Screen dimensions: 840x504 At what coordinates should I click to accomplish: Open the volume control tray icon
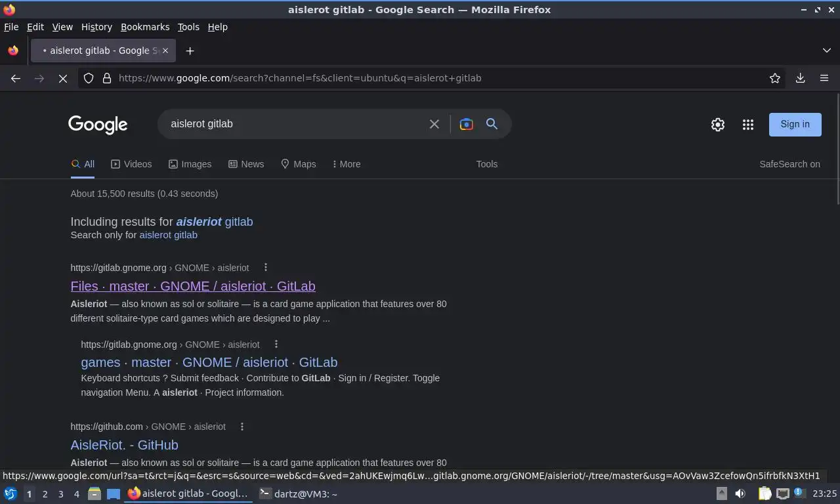tap(740, 493)
